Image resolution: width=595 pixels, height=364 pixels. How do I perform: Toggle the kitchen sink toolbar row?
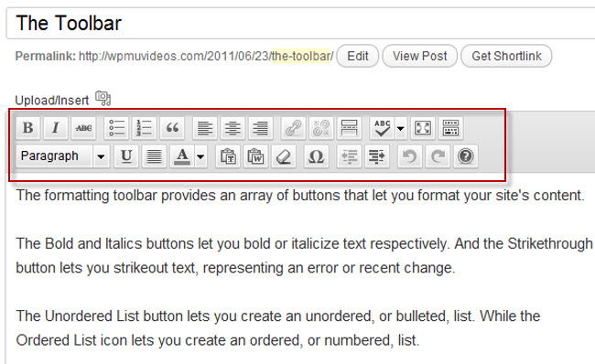450,128
